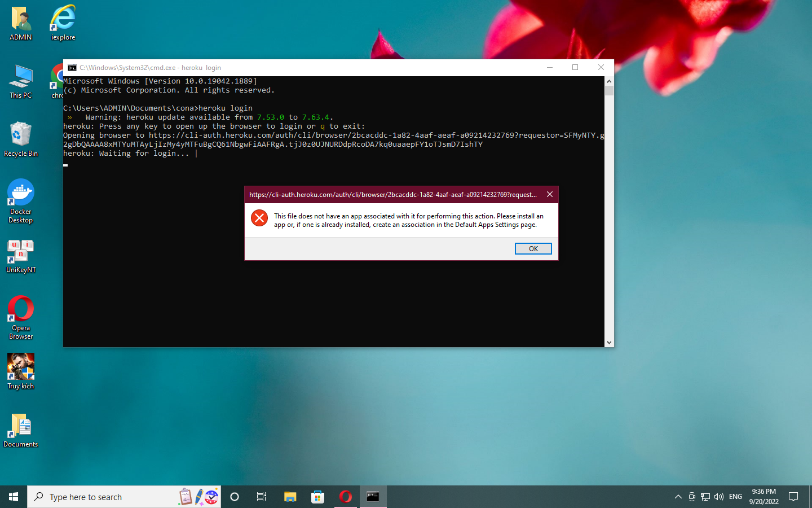The width and height of the screenshot is (812, 508).
Task: Click the cmd scrollbar down arrow
Action: 609,343
